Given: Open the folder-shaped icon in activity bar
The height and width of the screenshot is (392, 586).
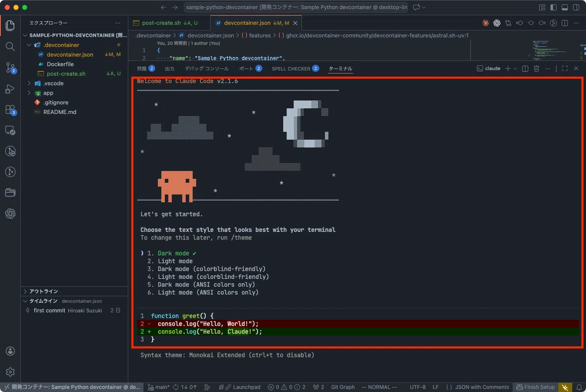Looking at the screenshot, I should tap(10, 192).
